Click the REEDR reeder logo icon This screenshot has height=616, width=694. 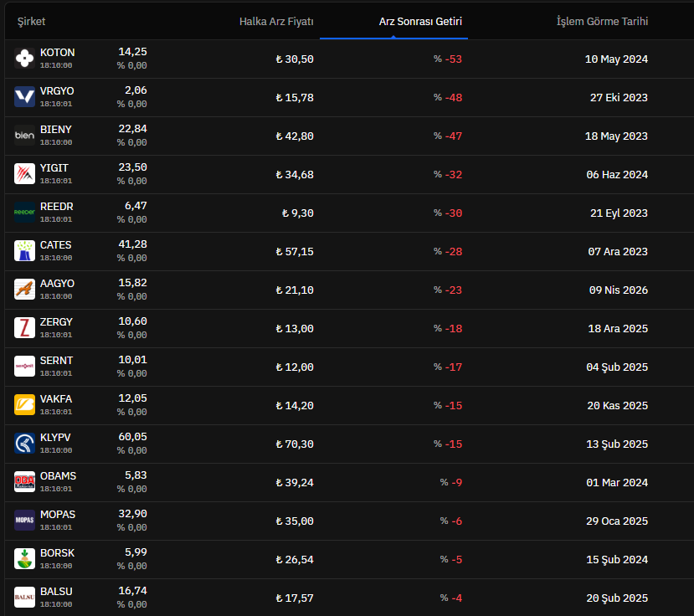click(24, 213)
